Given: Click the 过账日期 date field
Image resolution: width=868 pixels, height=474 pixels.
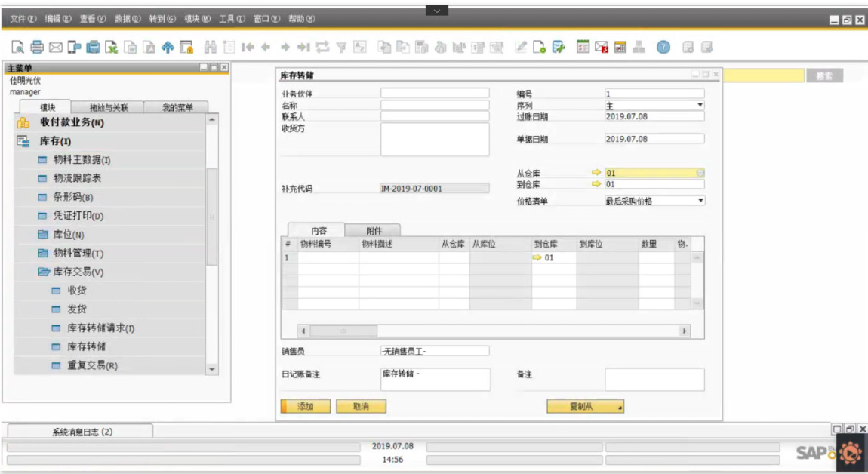Looking at the screenshot, I should (x=654, y=116).
